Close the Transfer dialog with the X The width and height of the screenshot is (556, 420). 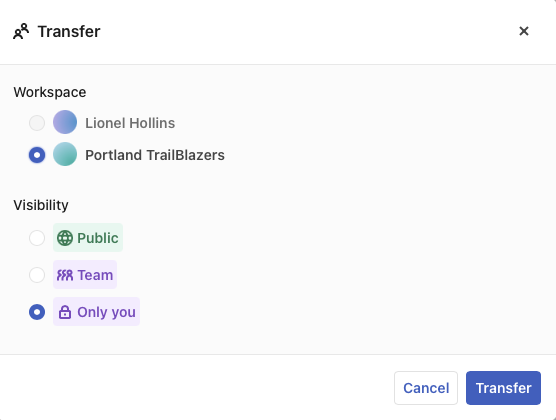[524, 31]
